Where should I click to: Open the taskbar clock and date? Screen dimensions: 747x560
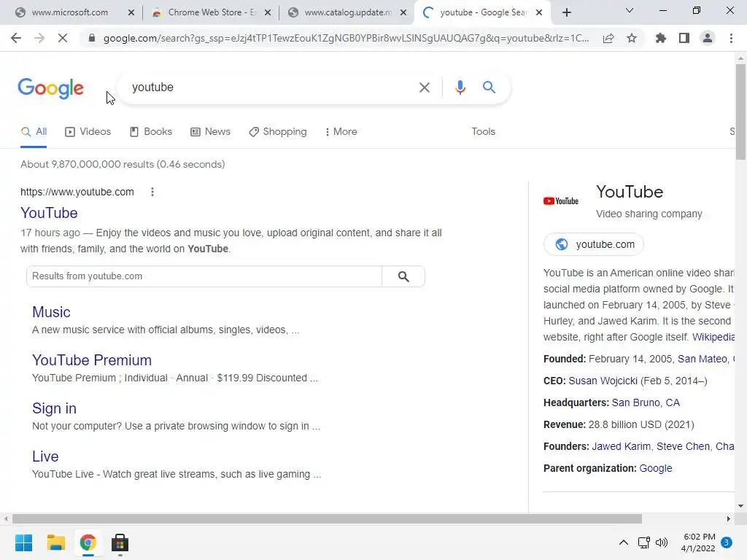tap(698, 542)
